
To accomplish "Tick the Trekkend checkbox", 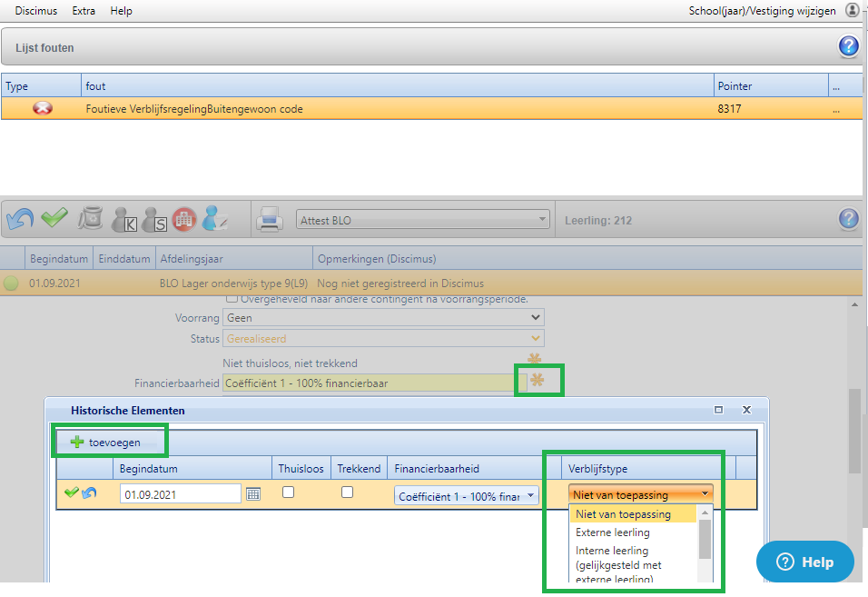I will tap(347, 493).
